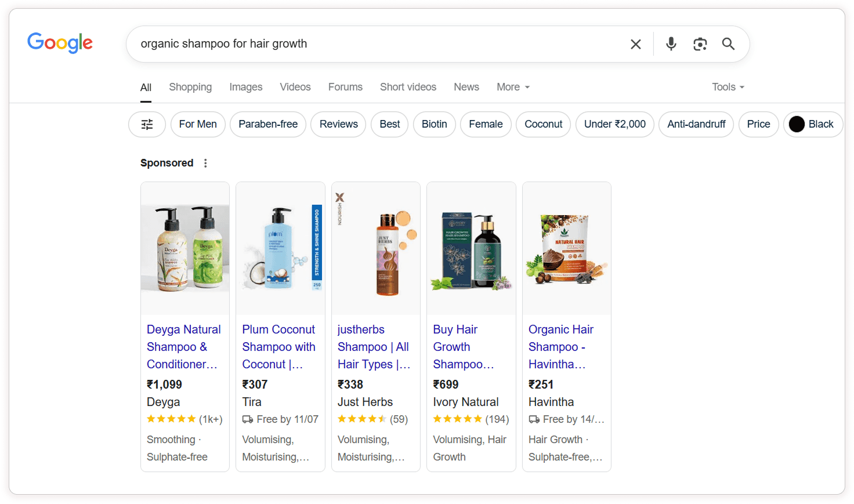
Task: Click the star rating for Deyga
Action: click(171, 419)
